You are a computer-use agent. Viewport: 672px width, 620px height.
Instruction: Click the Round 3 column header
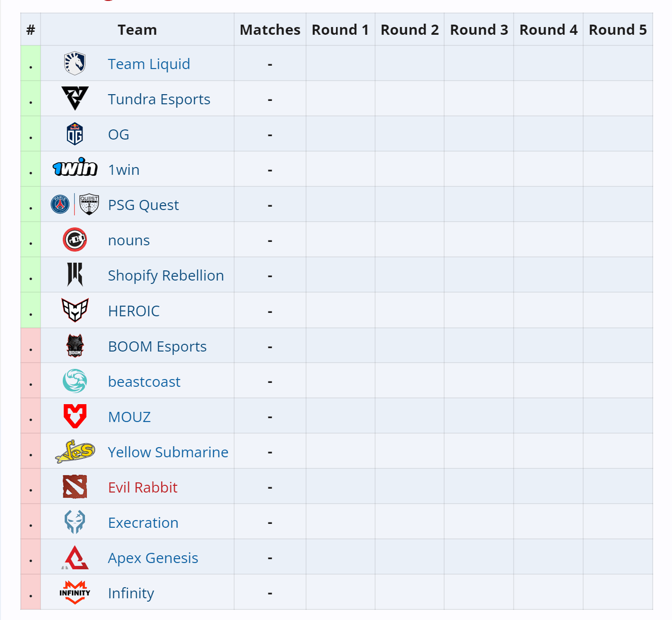(478, 29)
